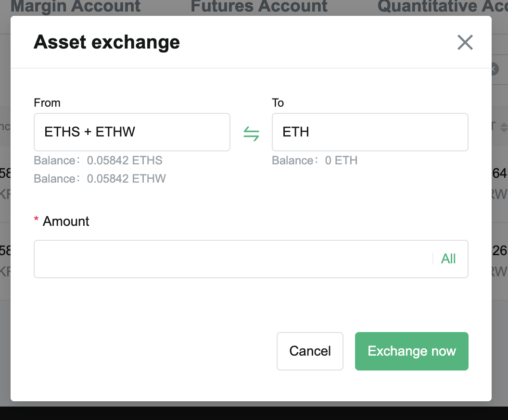Click the clear icon in the background field
Image resolution: width=508 pixels, height=420 pixels.
494,69
